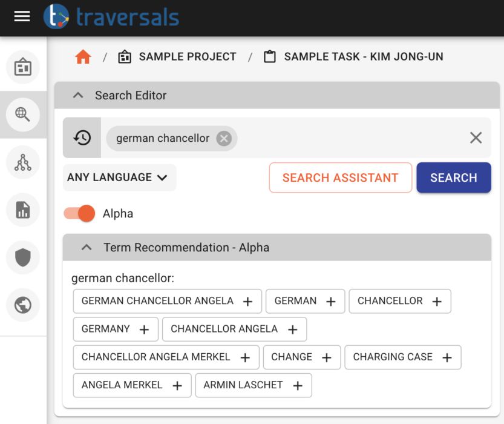Open the hamburger menu
Viewport: 504px width, 424px height.
pyautogui.click(x=22, y=17)
